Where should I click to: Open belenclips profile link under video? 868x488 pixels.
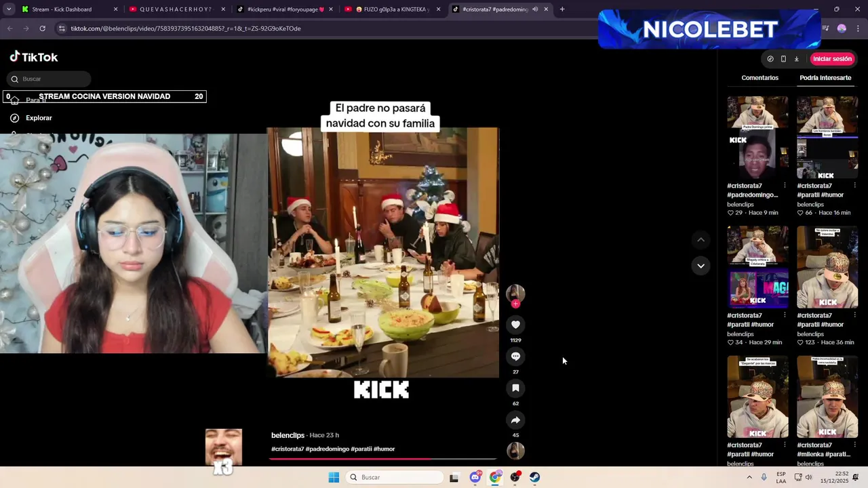(288, 435)
